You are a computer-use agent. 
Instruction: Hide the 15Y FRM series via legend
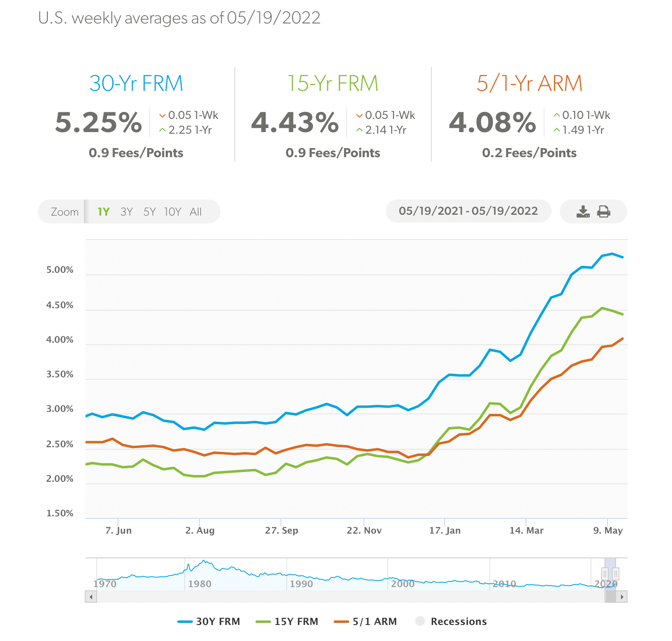tap(287, 621)
